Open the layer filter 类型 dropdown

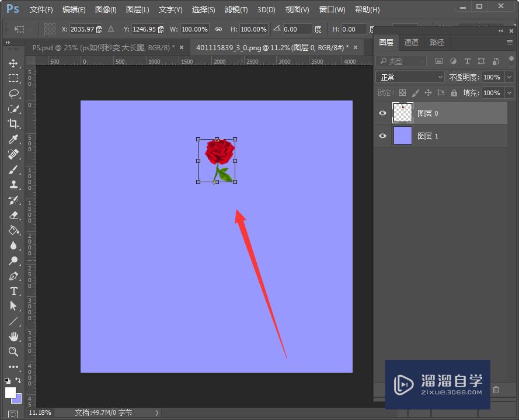tap(401, 61)
